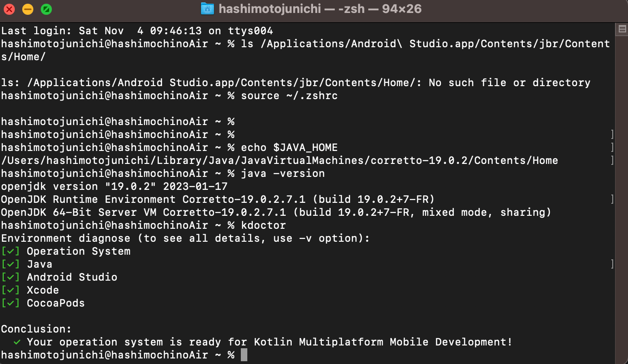Click the split pane icon above the scrollbar
This screenshot has height=364, width=628.
pyautogui.click(x=622, y=30)
